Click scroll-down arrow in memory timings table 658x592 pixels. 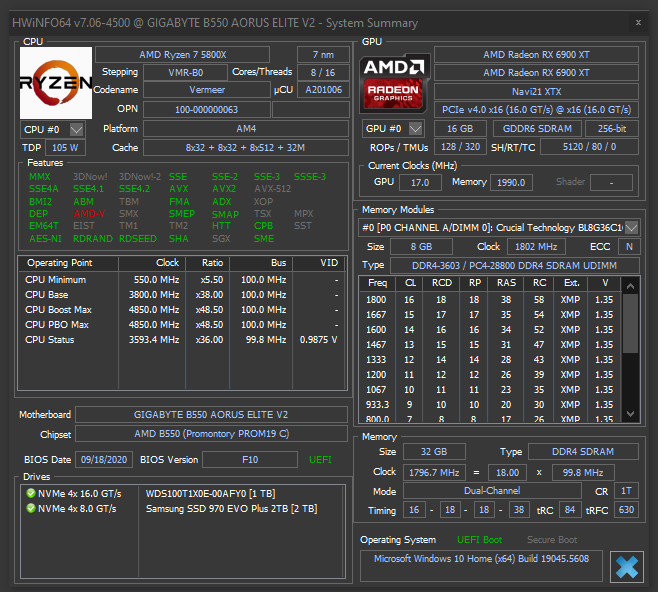pos(630,414)
